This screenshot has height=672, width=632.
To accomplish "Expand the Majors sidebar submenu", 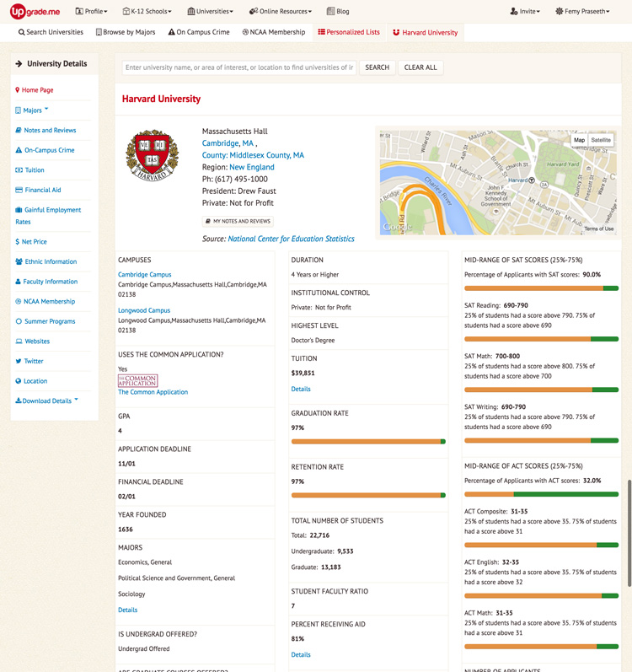I will click(32, 110).
